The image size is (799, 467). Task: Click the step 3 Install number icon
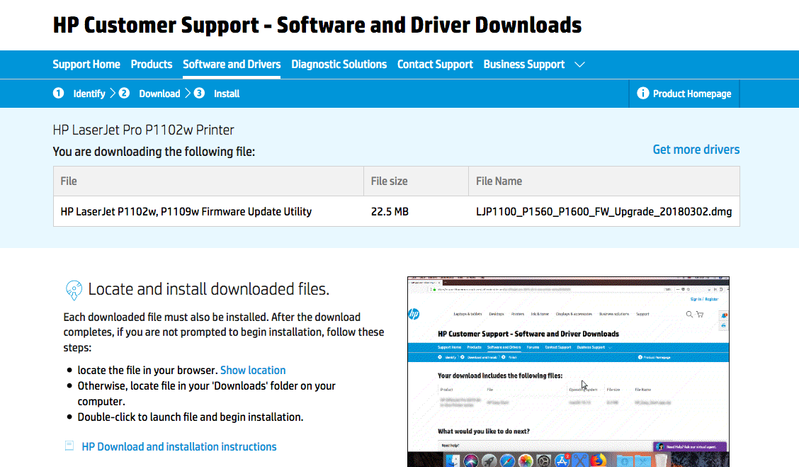coord(199,94)
